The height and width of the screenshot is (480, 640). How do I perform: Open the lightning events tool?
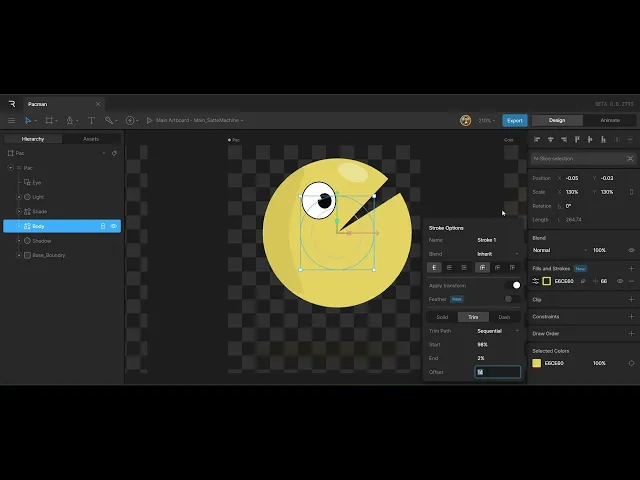click(130, 120)
